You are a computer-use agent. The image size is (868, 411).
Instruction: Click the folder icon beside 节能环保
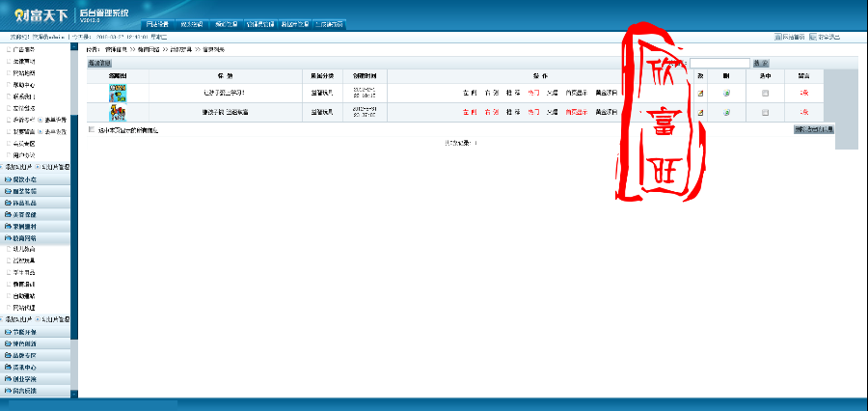(8, 332)
